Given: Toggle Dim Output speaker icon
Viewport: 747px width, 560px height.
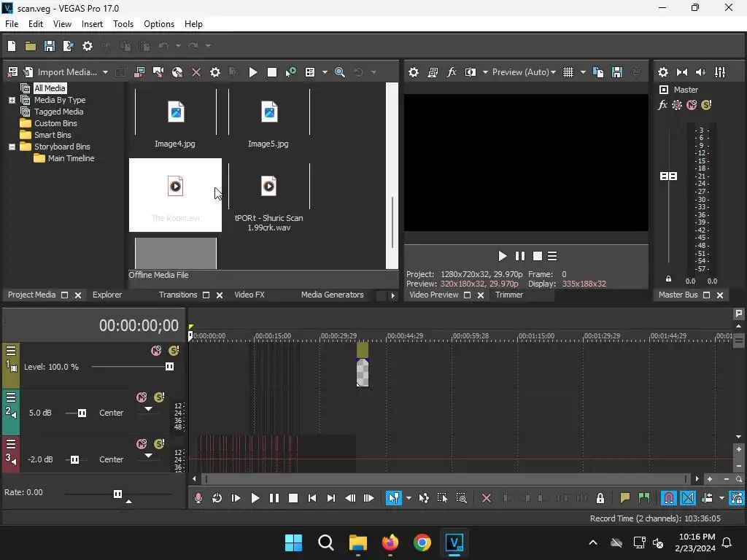Looking at the screenshot, I should point(701,72).
